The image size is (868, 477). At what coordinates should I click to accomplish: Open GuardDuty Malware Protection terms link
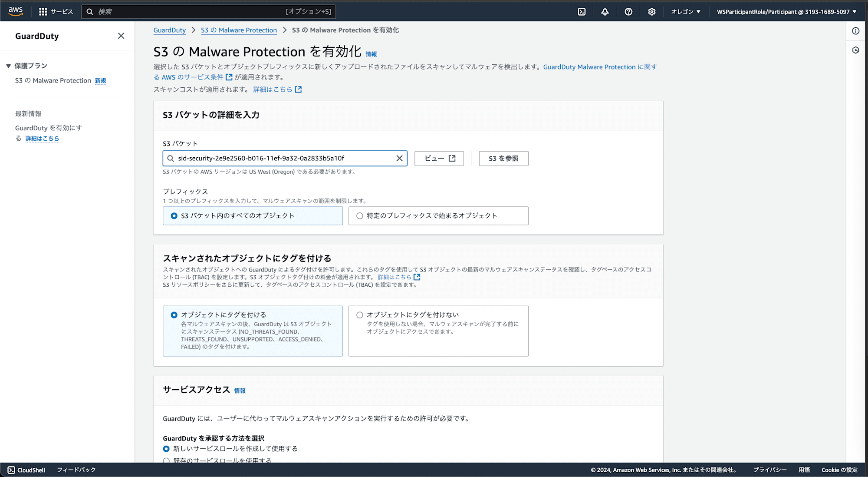point(405,72)
